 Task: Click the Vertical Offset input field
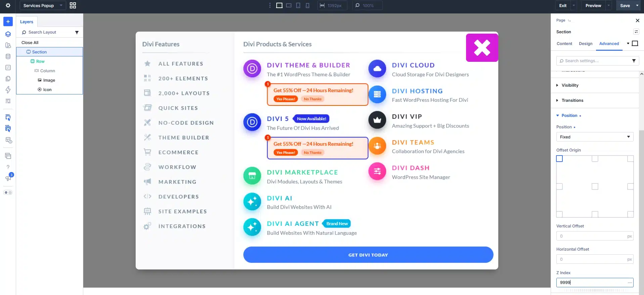coord(595,236)
